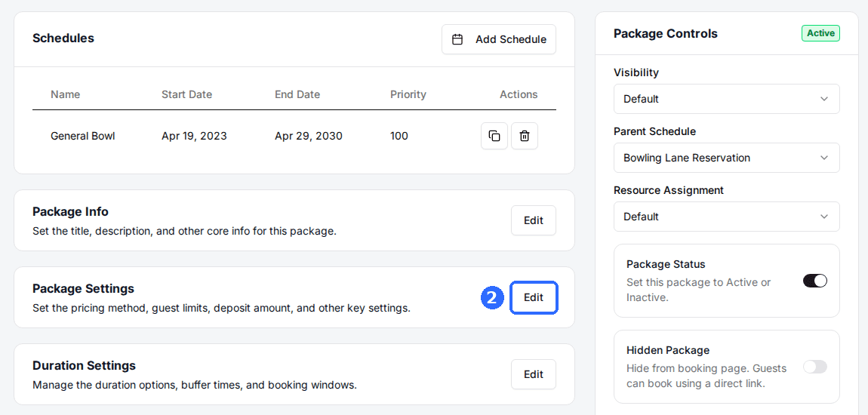Select the General Bowl schedule name
This screenshot has height=415, width=868.
pyautogui.click(x=82, y=136)
